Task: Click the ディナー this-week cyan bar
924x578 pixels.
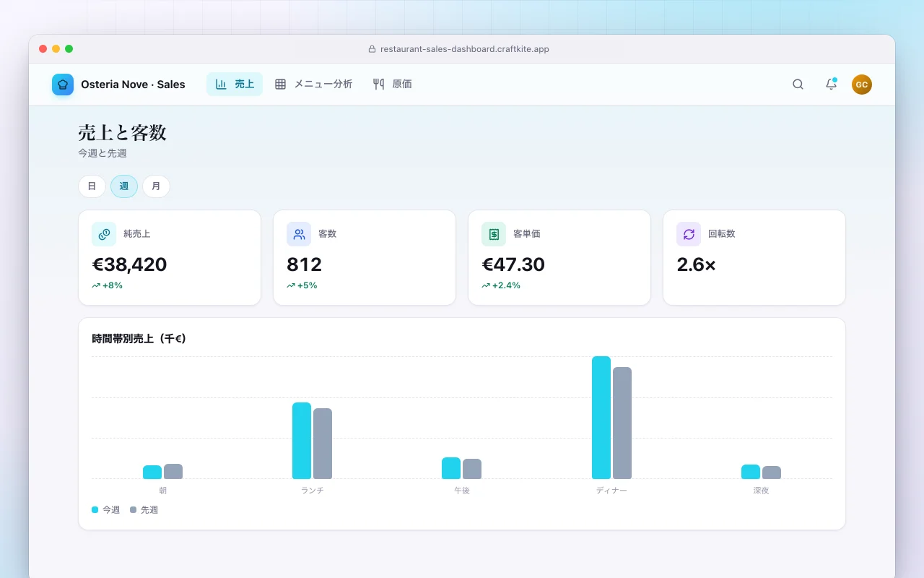Action: click(x=601, y=418)
